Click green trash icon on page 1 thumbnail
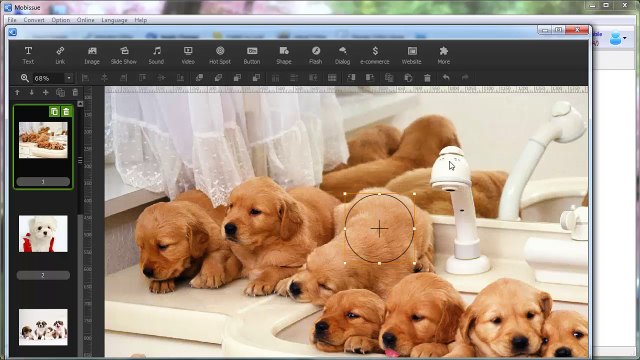This screenshot has width=640, height=360. pos(66,111)
